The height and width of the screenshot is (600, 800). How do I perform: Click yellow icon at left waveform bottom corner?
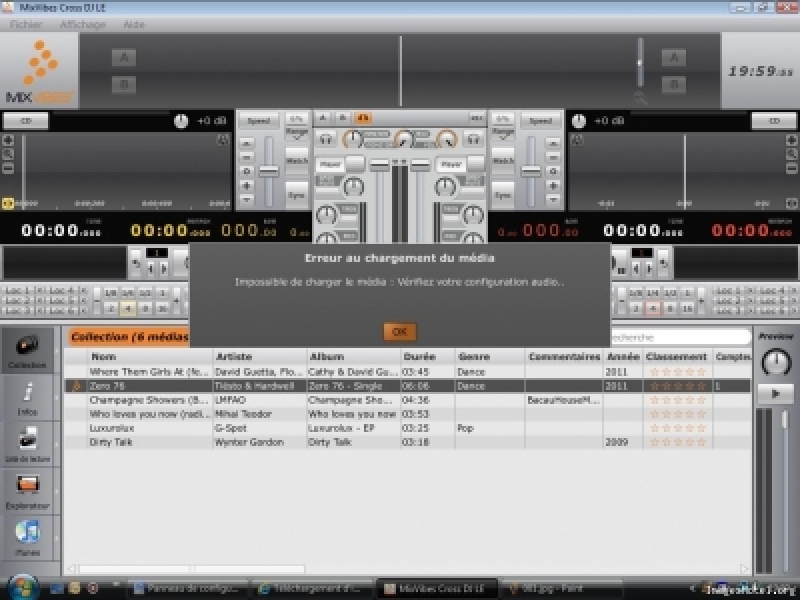[8, 204]
